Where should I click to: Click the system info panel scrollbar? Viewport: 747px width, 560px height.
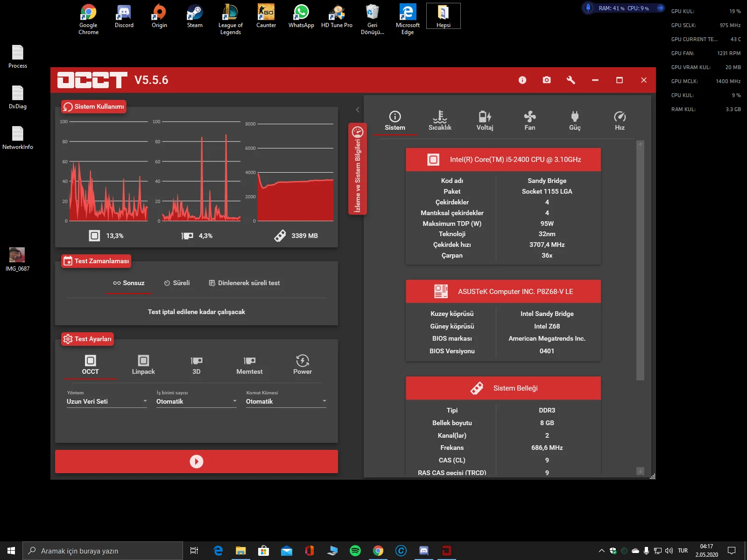pos(641,264)
